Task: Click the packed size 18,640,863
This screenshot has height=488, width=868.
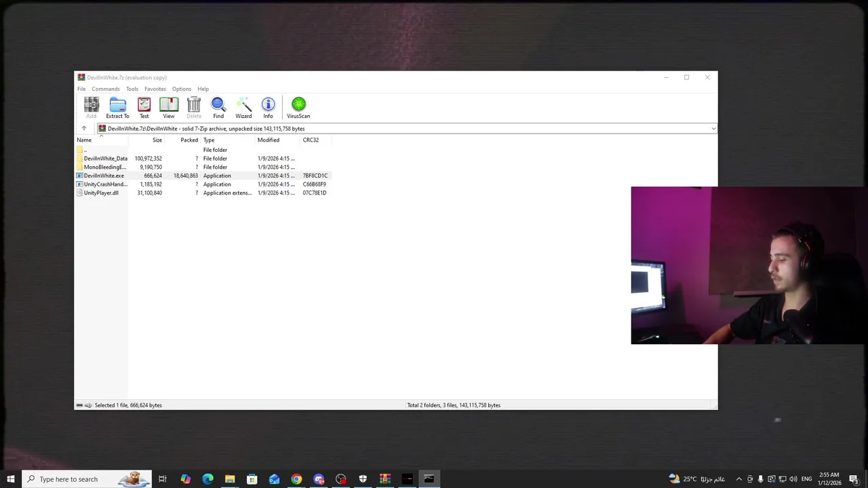Action: tap(185, 176)
